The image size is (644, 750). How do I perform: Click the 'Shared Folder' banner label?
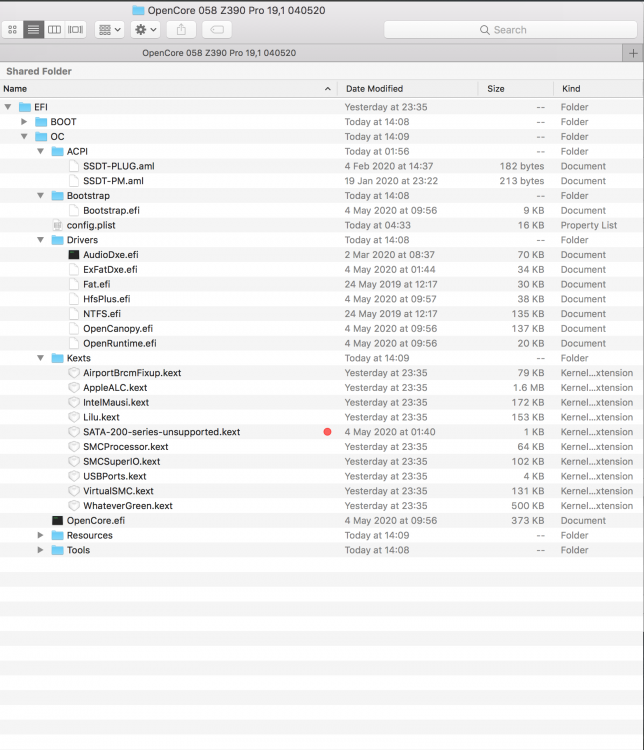[x=39, y=71]
